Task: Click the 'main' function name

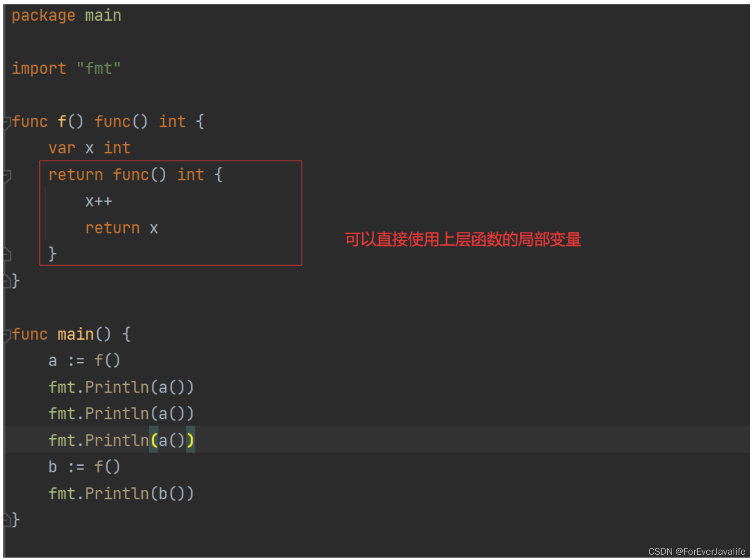Action: point(76,334)
